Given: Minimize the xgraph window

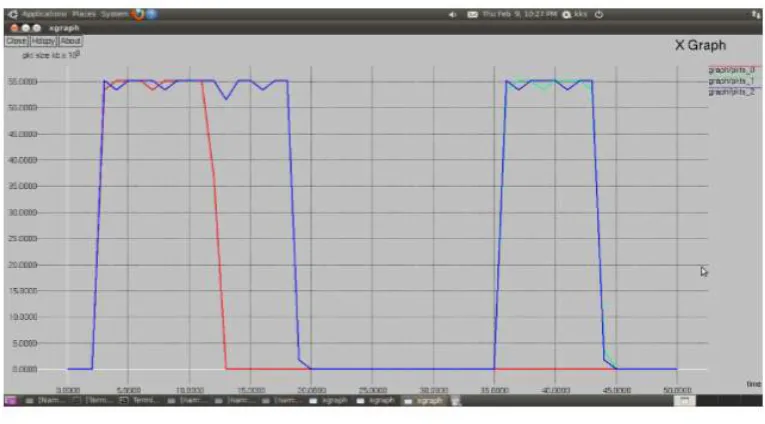Looking at the screenshot, I should [25, 28].
